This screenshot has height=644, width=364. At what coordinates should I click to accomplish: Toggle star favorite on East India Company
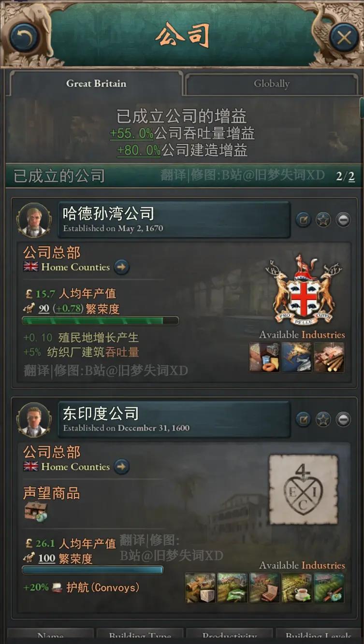323,420
